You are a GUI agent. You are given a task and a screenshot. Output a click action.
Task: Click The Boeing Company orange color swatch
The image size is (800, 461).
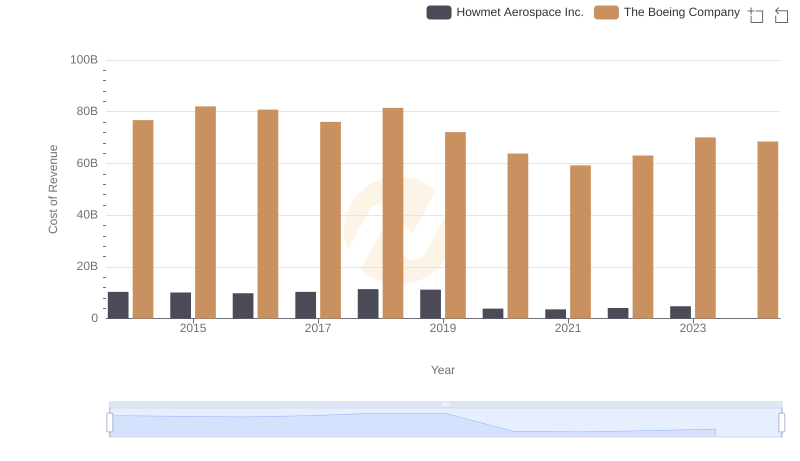[x=606, y=12]
